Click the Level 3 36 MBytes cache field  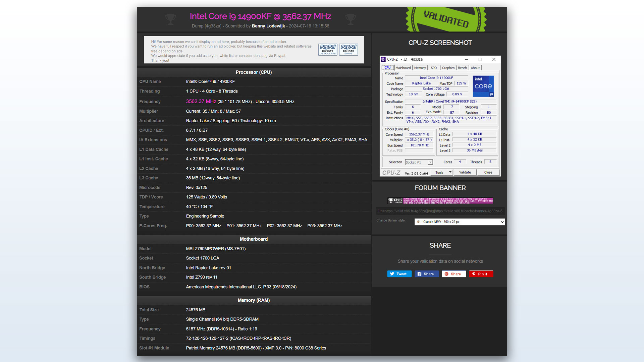(474, 150)
